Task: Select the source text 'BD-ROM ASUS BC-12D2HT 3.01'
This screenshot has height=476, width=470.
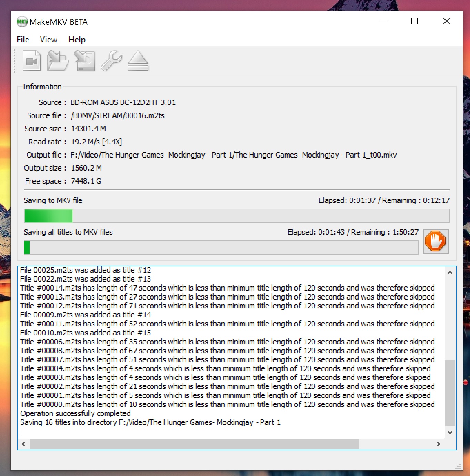Action: (123, 102)
